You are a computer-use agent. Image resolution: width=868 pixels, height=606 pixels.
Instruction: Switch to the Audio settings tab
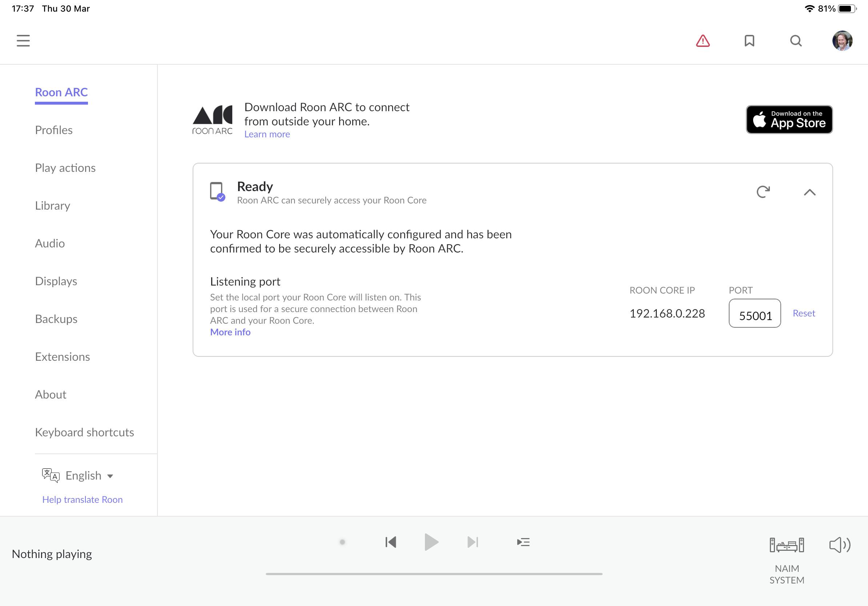[x=50, y=243]
